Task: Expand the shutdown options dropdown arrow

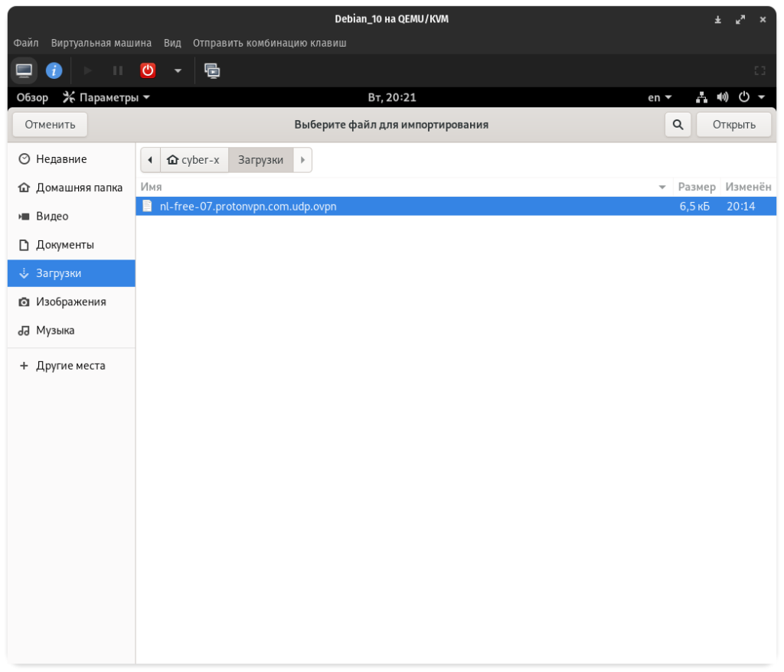Action: pos(178,70)
